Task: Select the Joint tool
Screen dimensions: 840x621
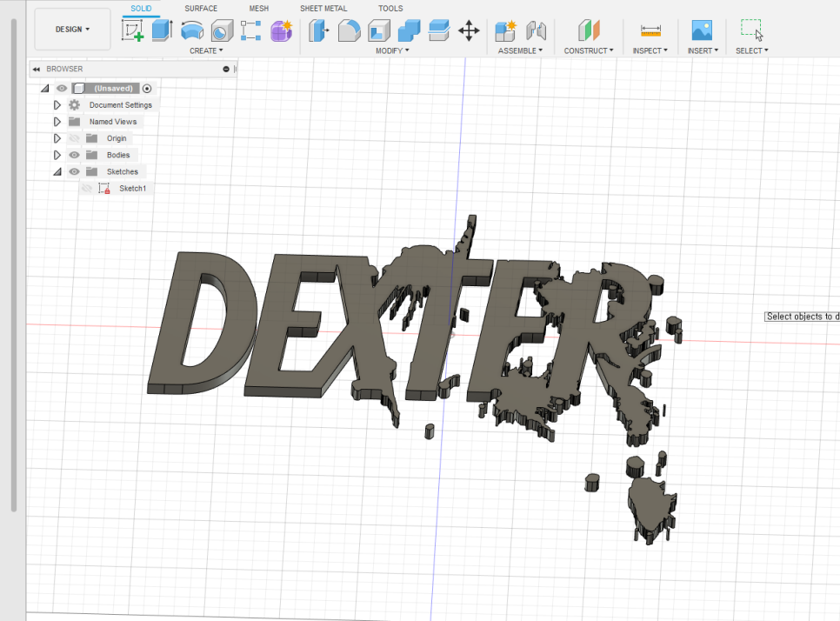Action: click(x=536, y=30)
